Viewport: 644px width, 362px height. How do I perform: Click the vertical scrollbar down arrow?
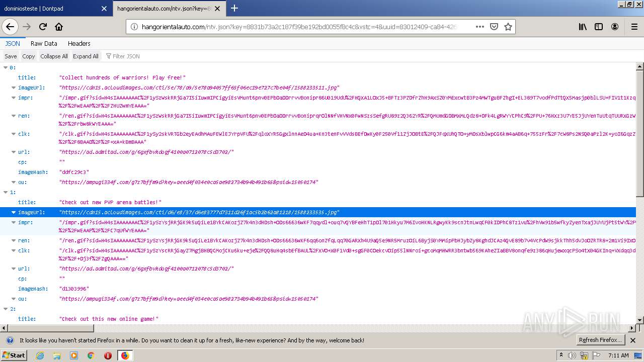640,320
